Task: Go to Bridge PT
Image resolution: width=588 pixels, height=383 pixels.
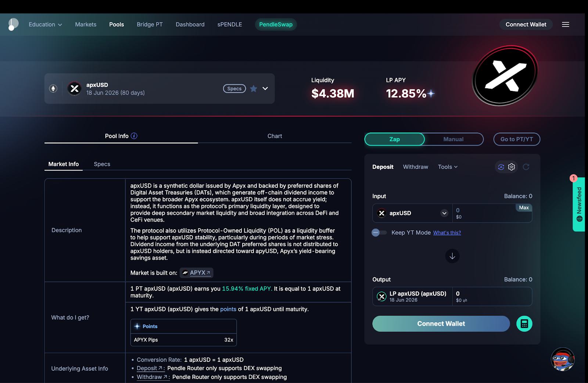Action: coord(150,25)
